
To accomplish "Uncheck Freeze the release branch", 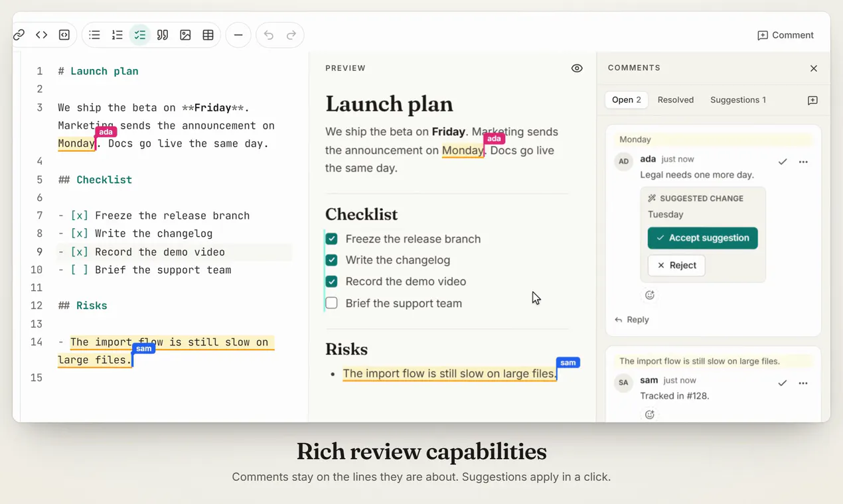I will point(331,239).
